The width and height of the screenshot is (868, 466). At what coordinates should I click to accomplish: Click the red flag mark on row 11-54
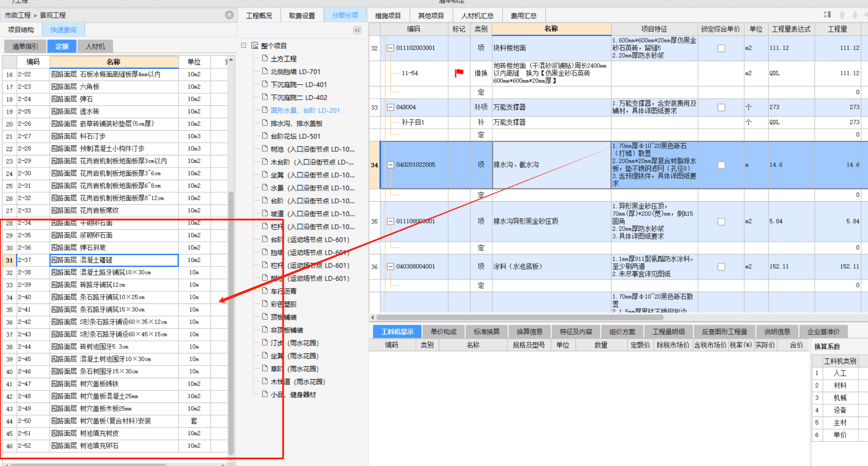click(x=459, y=73)
